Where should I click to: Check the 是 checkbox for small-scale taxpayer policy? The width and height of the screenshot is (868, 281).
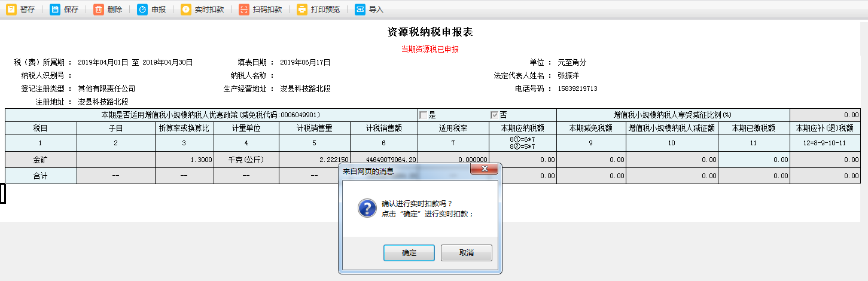click(x=424, y=115)
